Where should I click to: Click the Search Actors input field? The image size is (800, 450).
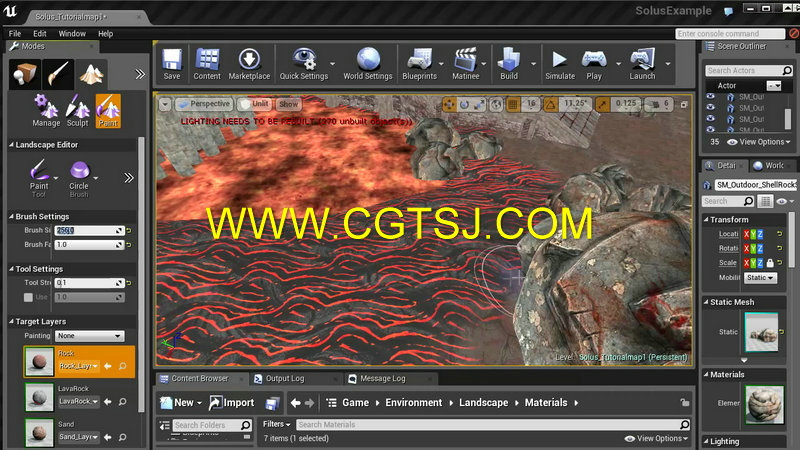pos(748,70)
